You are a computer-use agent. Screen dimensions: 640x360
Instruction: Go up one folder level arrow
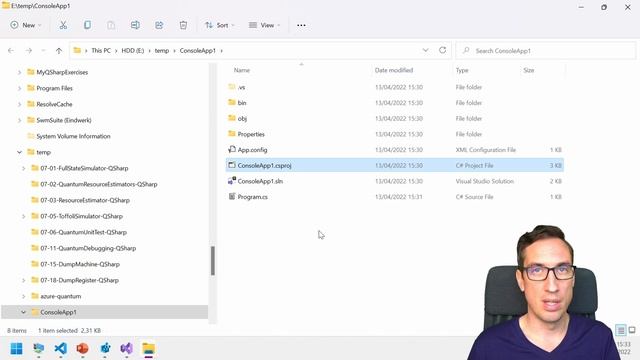(59, 51)
